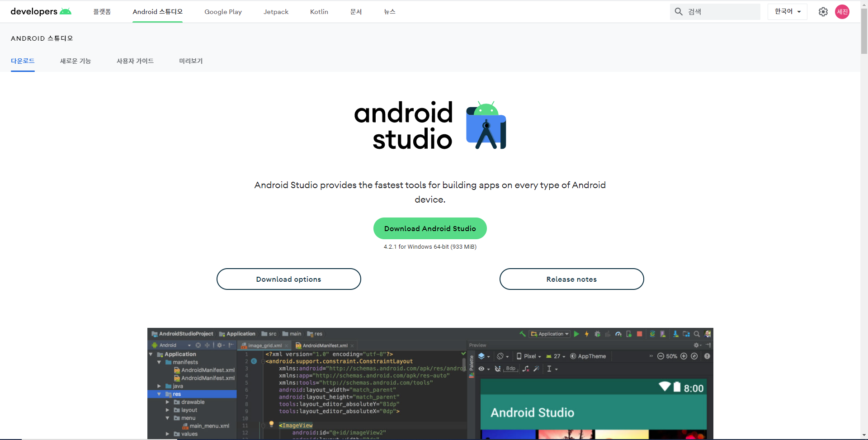Open the 문서 navigation item
Image resolution: width=868 pixels, height=440 pixels.
tap(356, 12)
